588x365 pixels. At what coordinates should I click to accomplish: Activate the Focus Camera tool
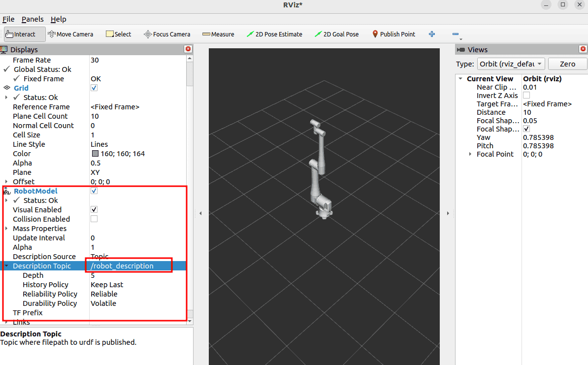[x=167, y=34]
